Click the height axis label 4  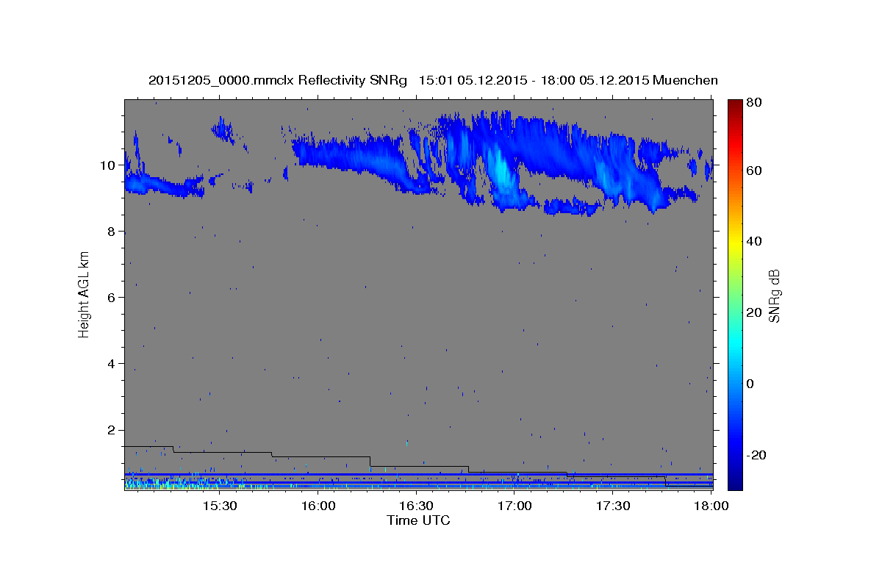point(112,364)
